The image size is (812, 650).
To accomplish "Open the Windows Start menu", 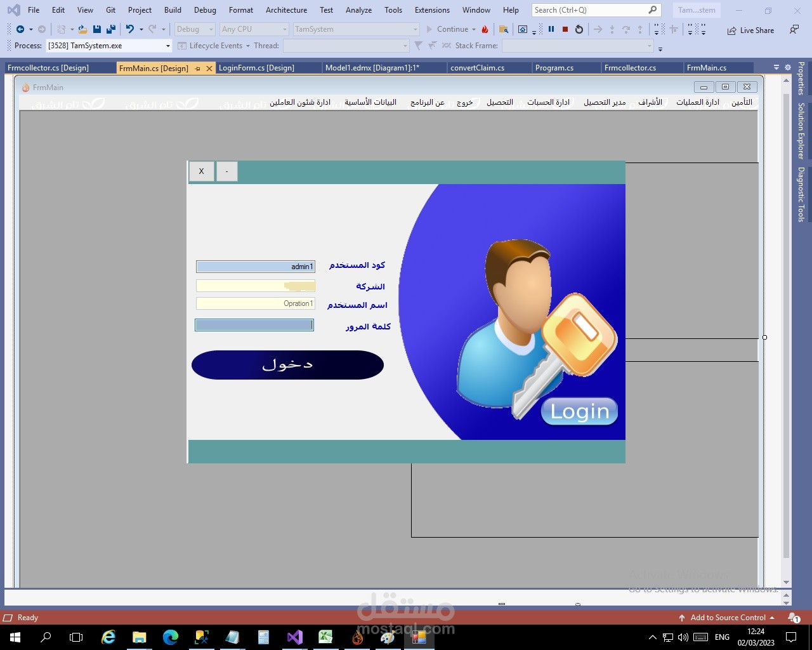I will coord(15,637).
